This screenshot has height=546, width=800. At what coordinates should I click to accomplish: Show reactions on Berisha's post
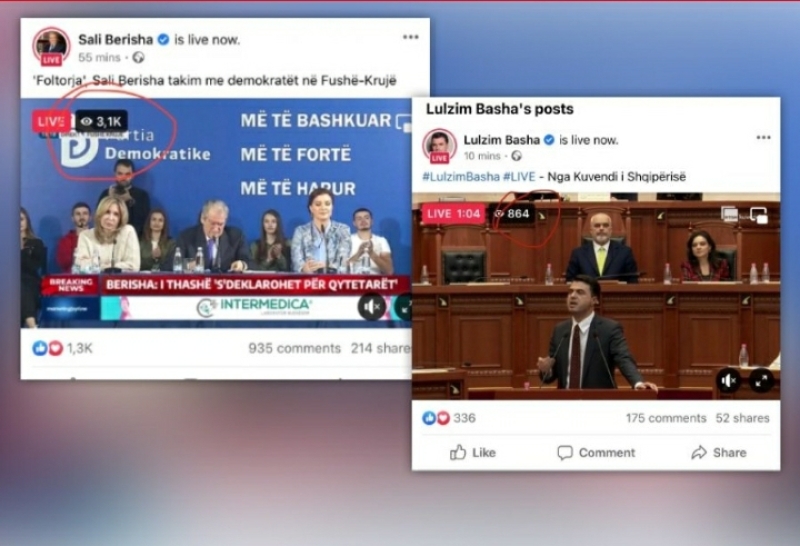pos(62,348)
